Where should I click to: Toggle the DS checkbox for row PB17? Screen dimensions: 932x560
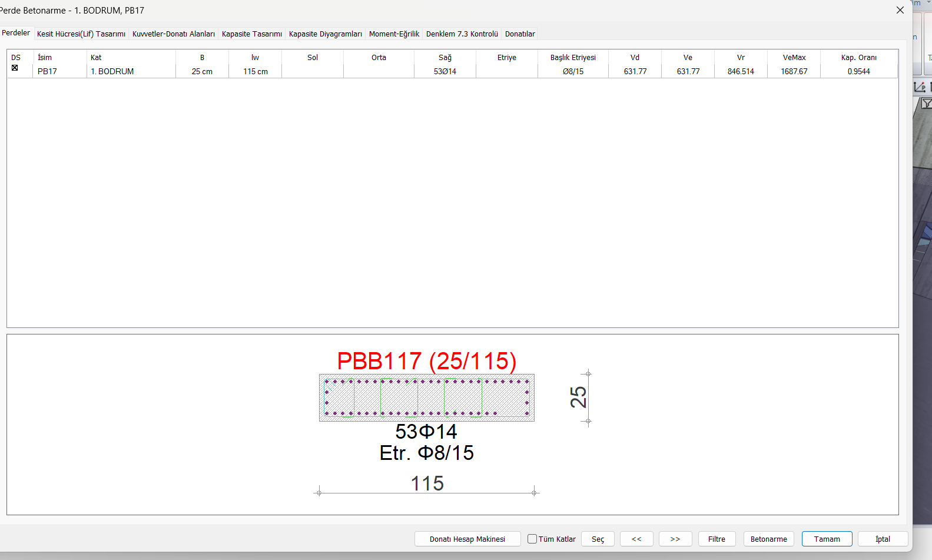[x=15, y=68]
